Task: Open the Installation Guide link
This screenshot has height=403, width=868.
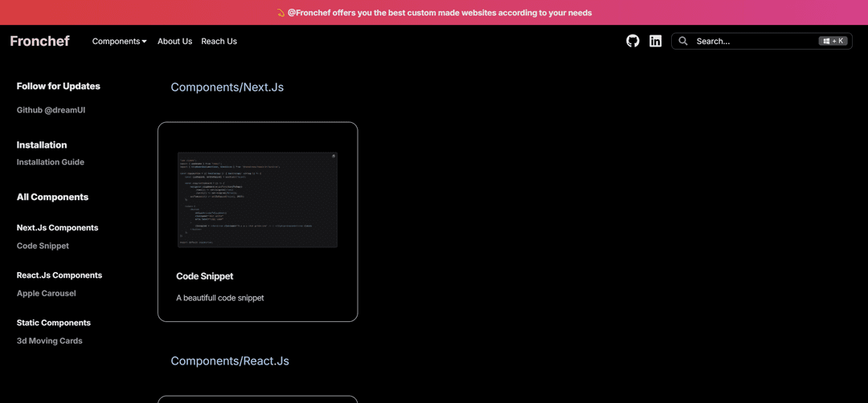Action: 51,162
